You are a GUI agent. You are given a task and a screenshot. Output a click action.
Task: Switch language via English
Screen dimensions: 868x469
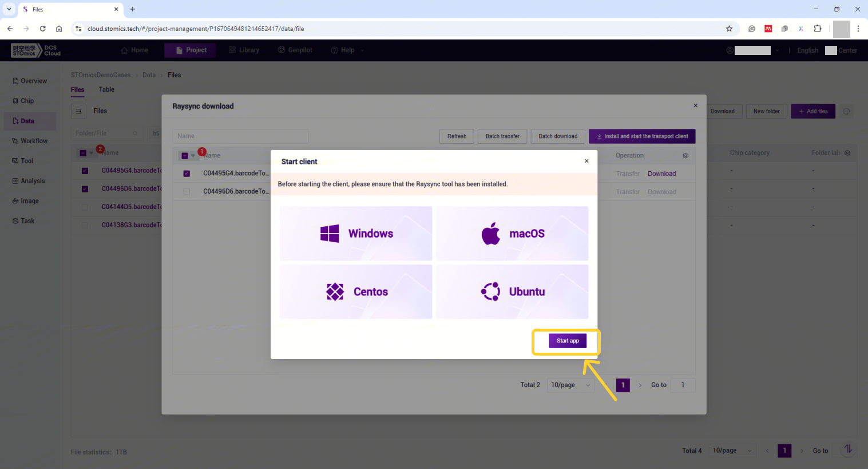[807, 50]
